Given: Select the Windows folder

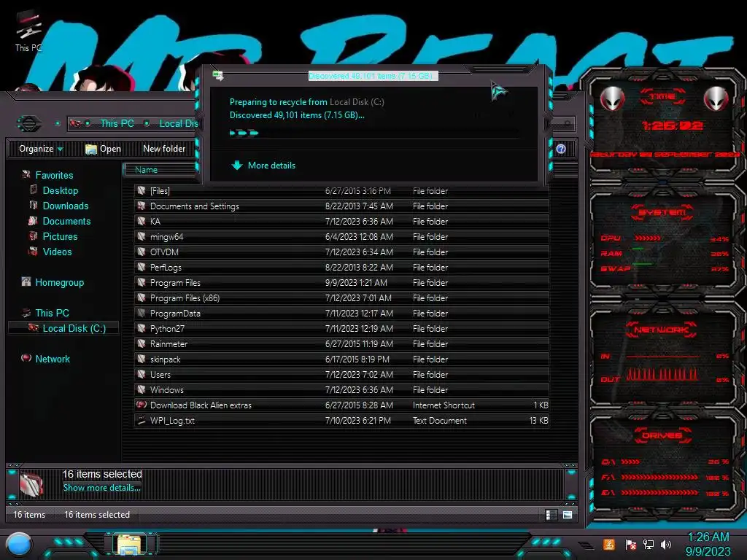Looking at the screenshot, I should tap(341, 389).
